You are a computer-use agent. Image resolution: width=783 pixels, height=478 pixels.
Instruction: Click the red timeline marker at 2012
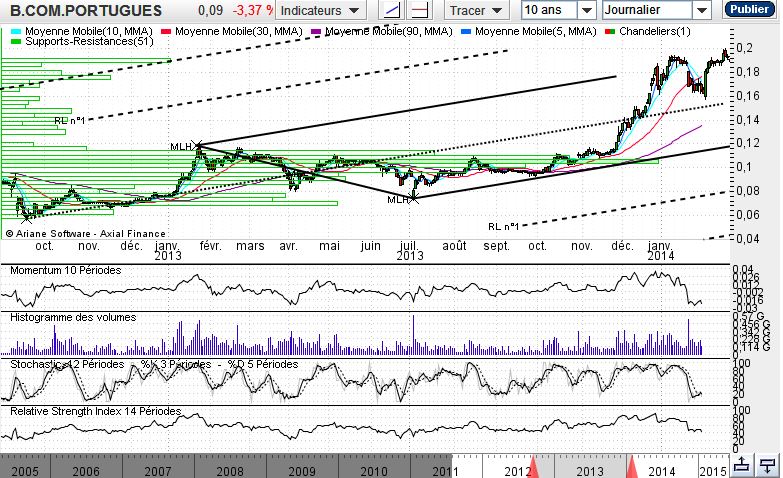(x=534, y=467)
